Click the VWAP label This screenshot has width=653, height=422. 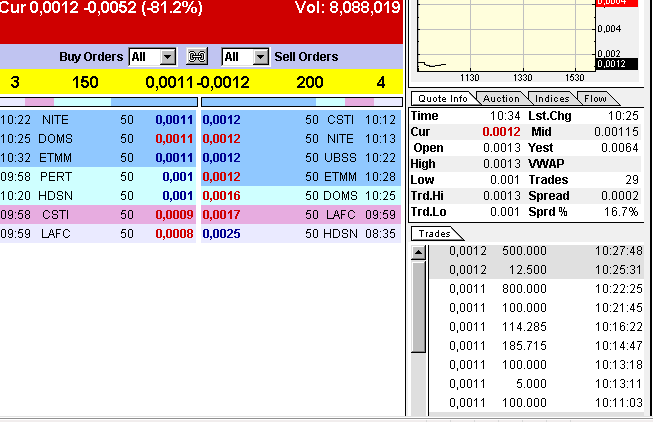[546, 164]
